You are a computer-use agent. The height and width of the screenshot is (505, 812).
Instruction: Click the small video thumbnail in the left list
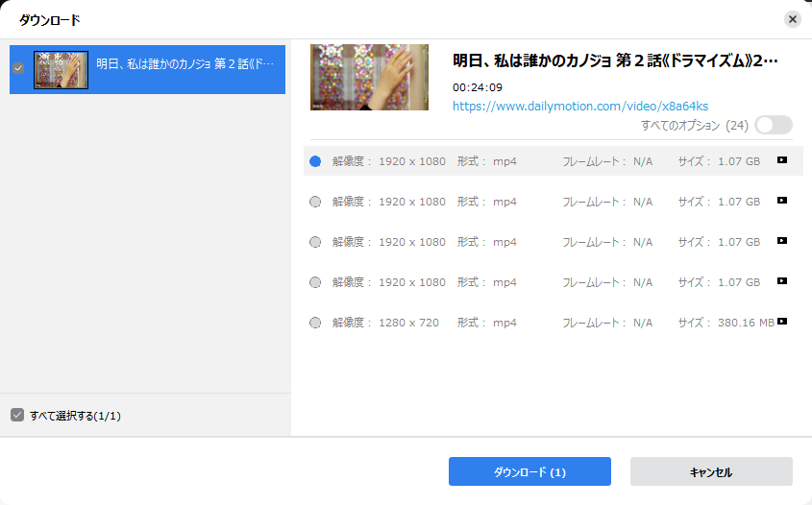62,70
